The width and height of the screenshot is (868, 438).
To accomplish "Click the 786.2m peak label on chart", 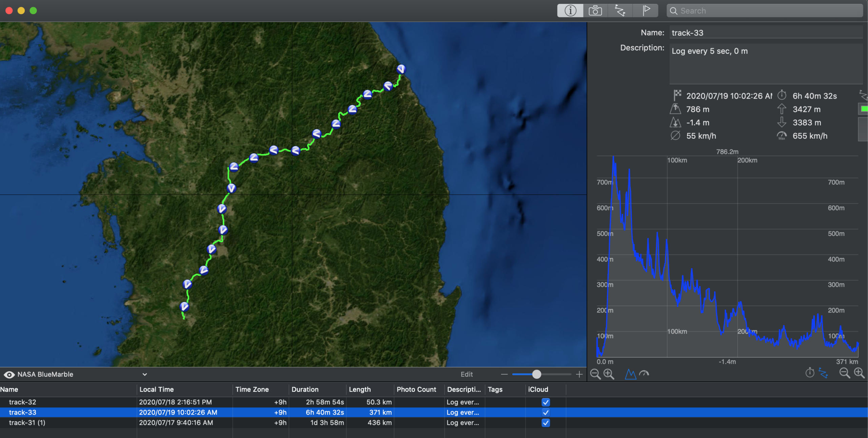I will pyautogui.click(x=727, y=152).
